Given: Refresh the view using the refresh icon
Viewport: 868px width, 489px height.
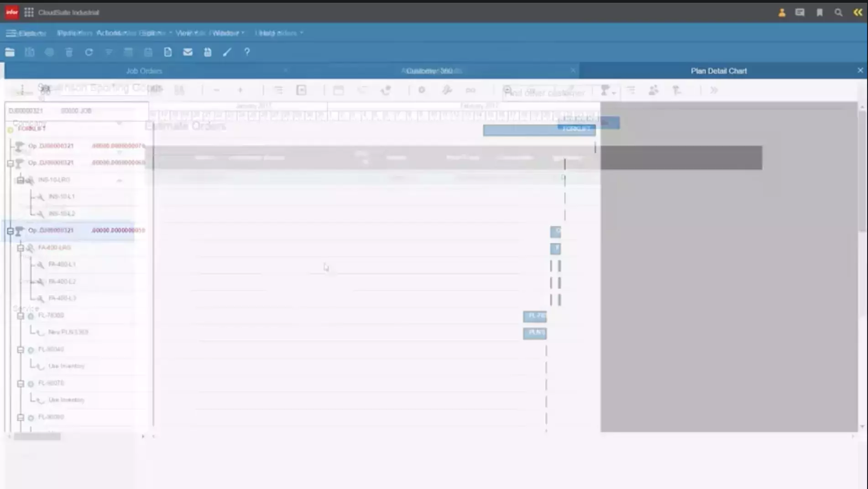Looking at the screenshot, I should coord(89,52).
